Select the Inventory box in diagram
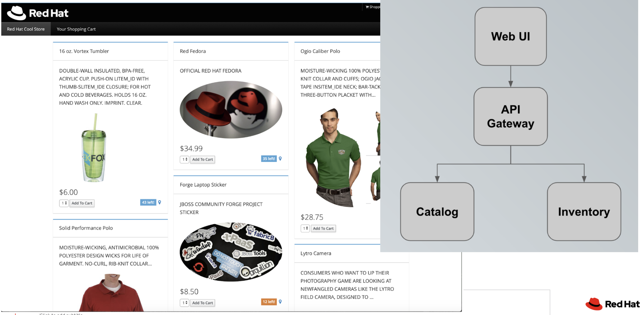This screenshot has height=315, width=644. click(x=584, y=211)
